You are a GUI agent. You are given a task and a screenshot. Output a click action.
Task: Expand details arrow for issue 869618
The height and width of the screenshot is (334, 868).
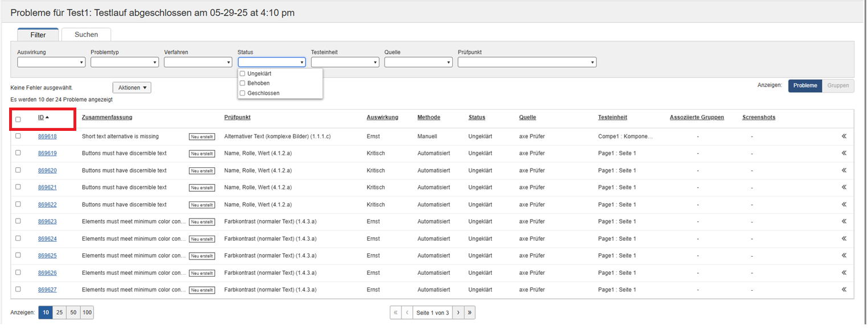[844, 137]
